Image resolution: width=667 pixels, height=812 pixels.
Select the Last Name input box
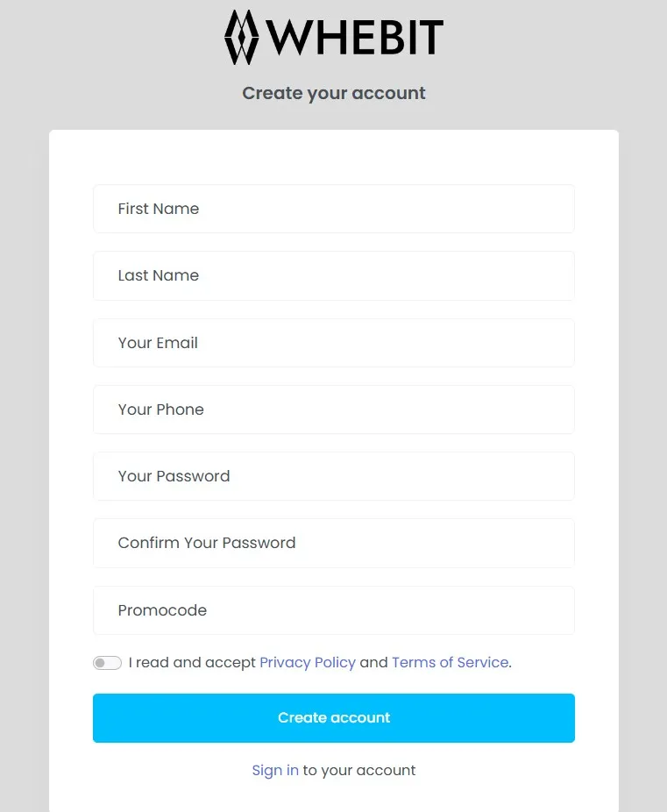coord(334,275)
